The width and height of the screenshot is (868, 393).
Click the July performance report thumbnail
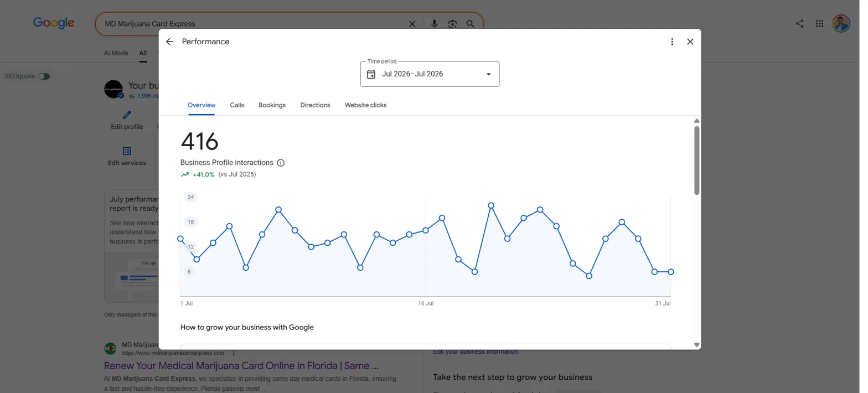pyautogui.click(x=131, y=277)
